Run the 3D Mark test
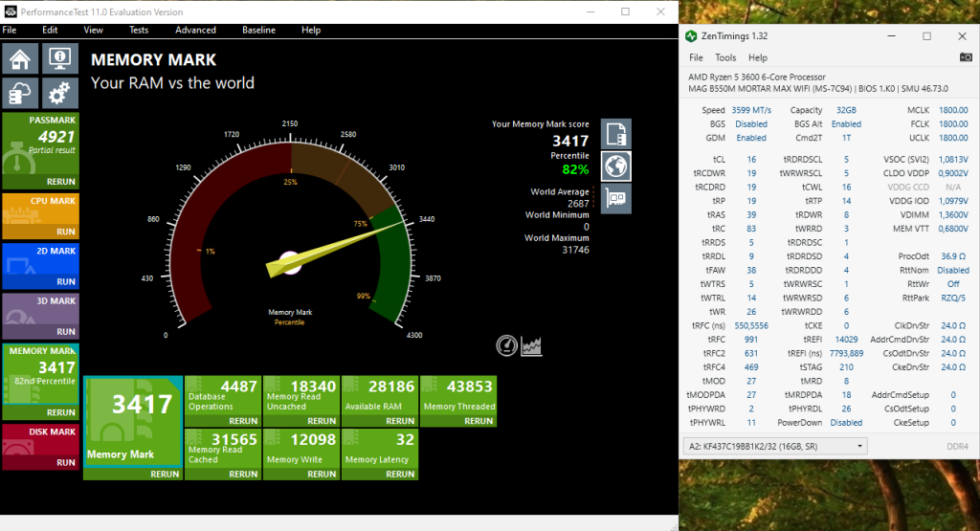Image resolution: width=980 pixels, height=531 pixels. [x=66, y=332]
